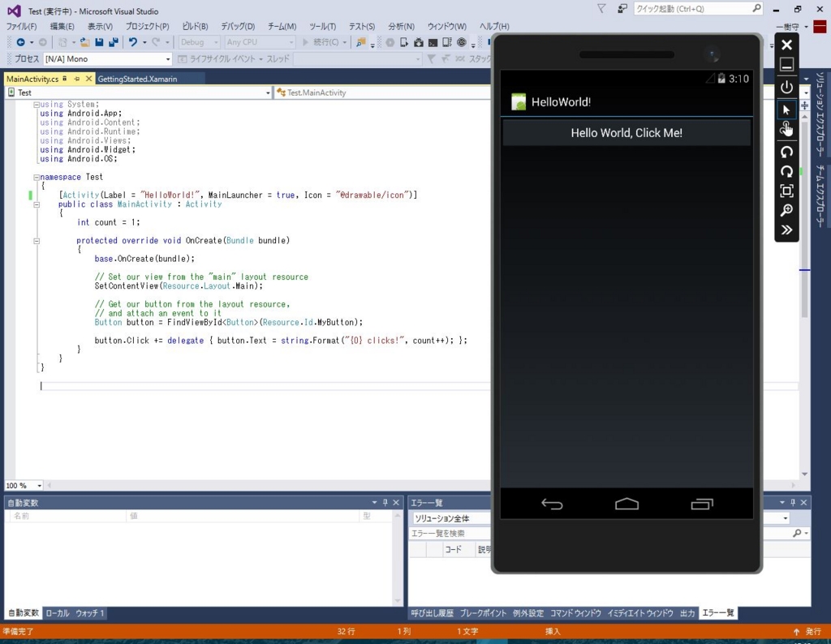Select multi-touch input mode in emulator toolbar

pyautogui.click(x=786, y=129)
